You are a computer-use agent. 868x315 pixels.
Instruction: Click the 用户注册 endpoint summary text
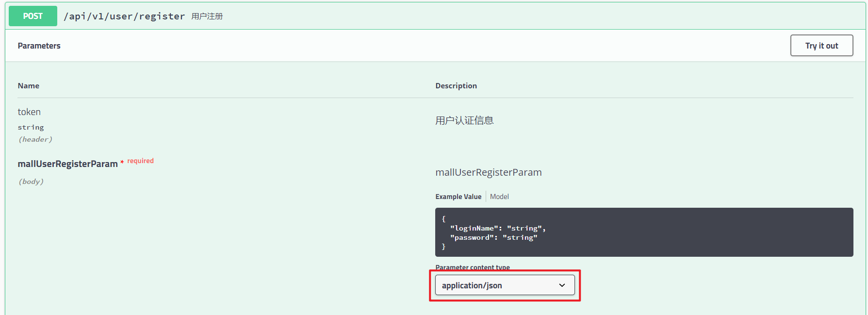pyautogui.click(x=207, y=17)
